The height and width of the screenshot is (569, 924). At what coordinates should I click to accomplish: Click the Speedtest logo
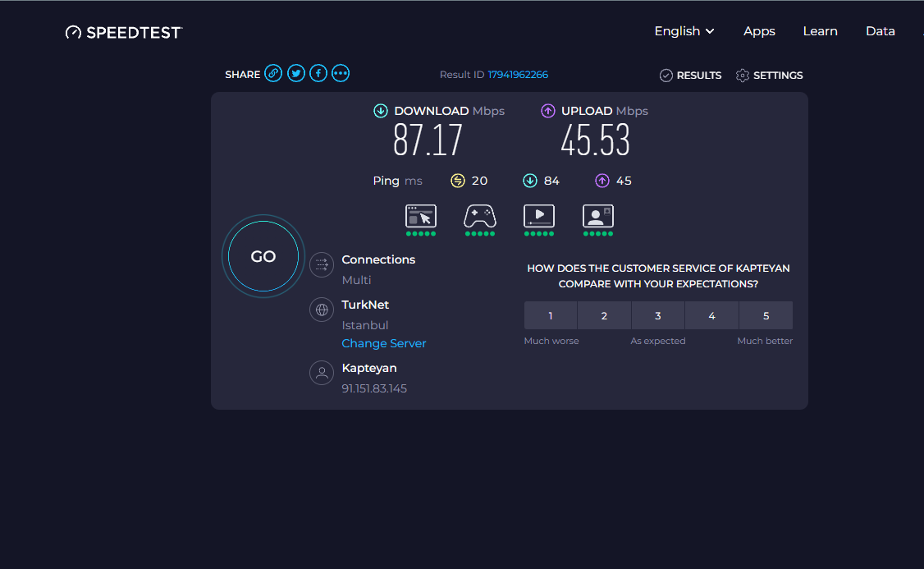coord(124,32)
